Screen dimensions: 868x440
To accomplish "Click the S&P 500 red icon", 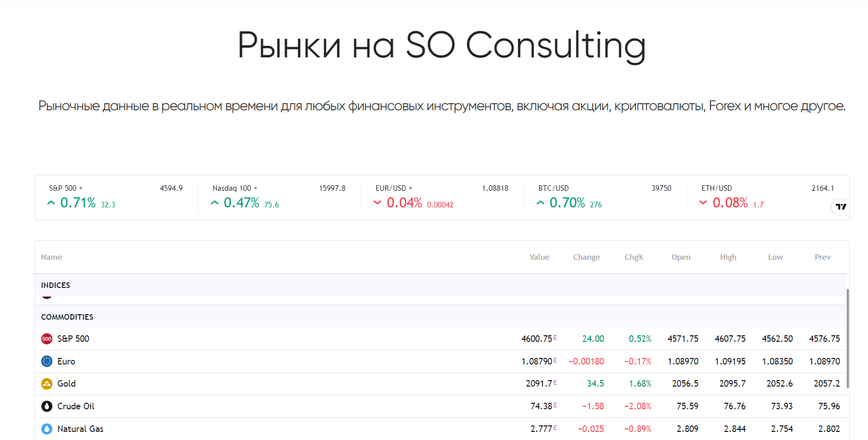I will pos(47,339).
